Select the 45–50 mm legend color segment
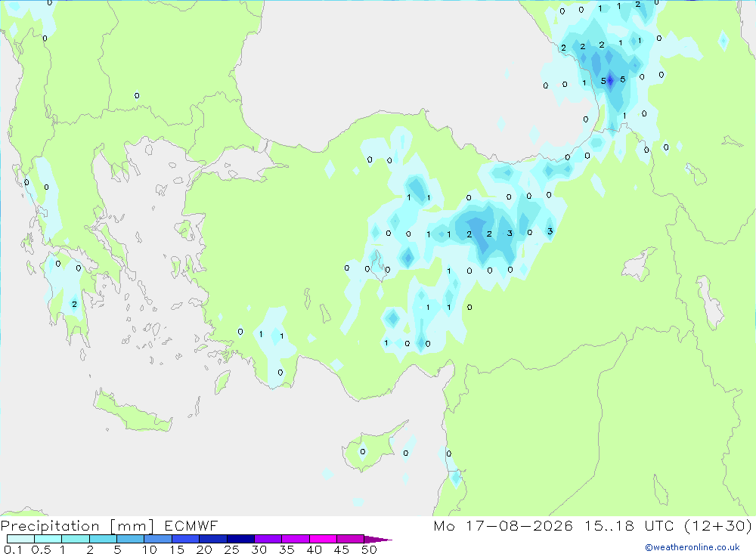Image resolution: width=756 pixels, height=554 pixels. click(350, 539)
